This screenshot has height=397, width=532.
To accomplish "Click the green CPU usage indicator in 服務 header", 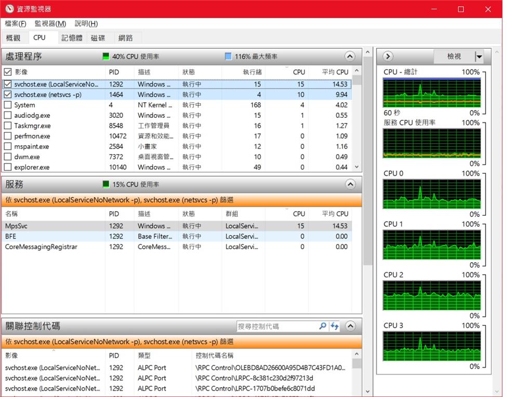I will (106, 184).
